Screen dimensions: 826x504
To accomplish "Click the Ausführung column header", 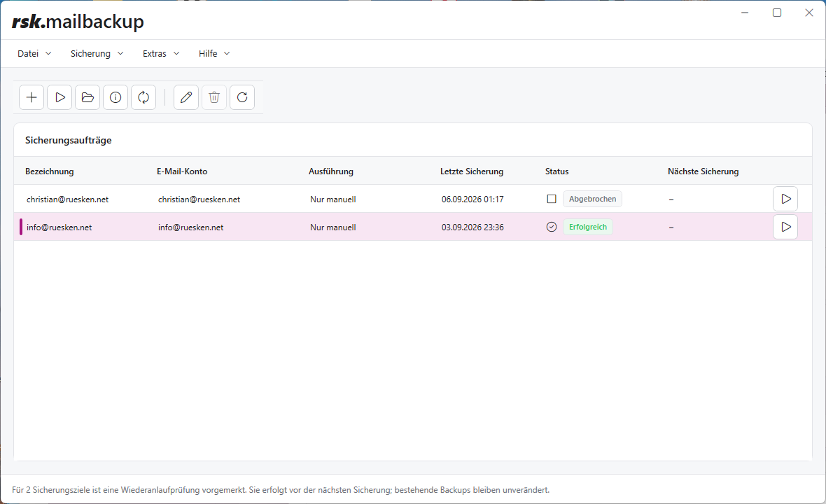I will point(331,171).
